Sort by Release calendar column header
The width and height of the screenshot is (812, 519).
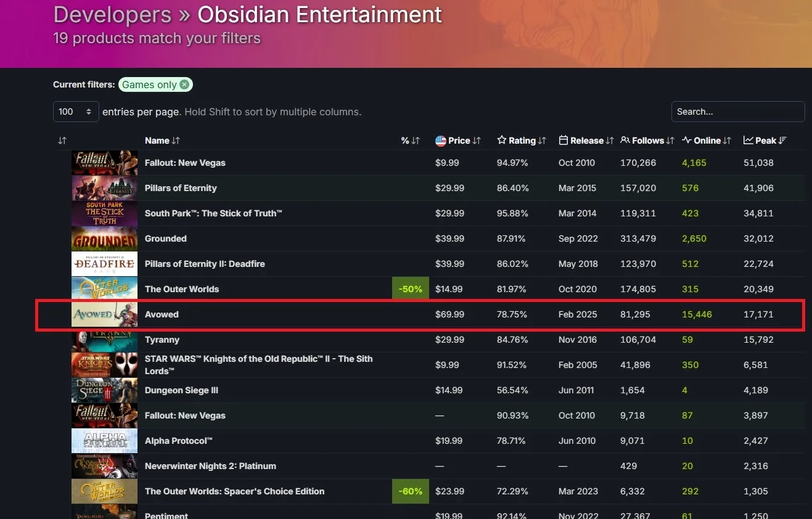586,141
